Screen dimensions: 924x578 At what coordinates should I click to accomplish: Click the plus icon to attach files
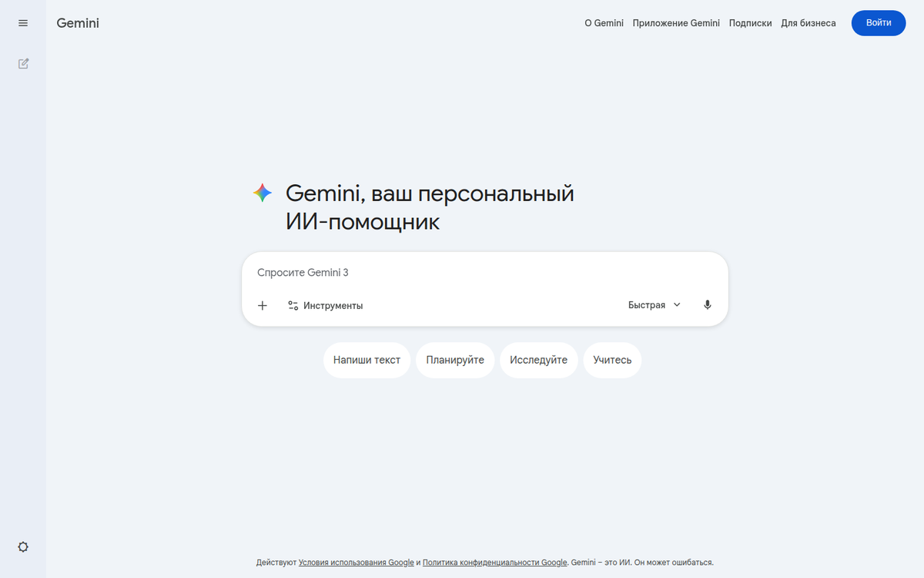262,305
